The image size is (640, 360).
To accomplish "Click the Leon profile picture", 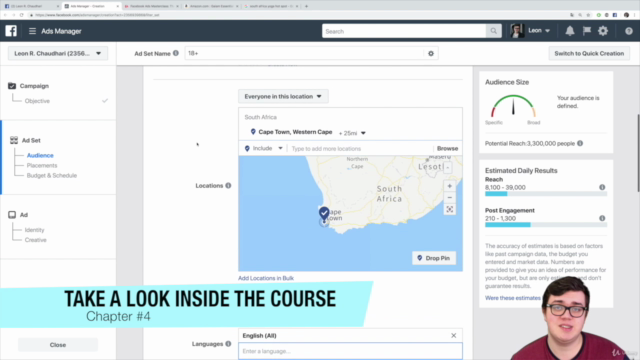I will pyautogui.click(x=517, y=31).
